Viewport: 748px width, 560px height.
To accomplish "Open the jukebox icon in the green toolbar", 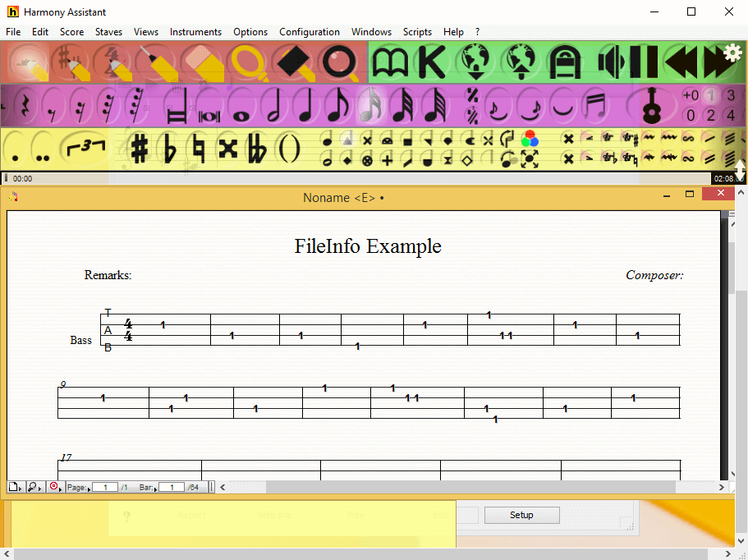I will click(565, 62).
